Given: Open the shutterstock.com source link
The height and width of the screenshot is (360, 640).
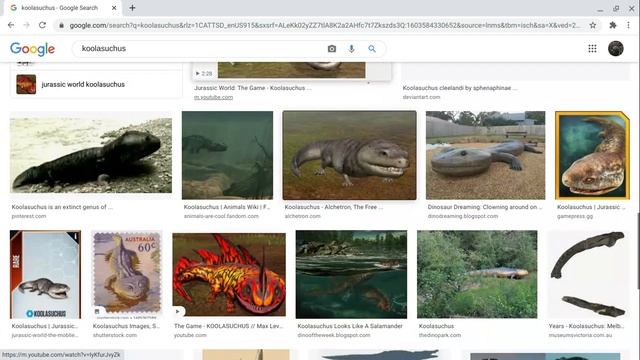Looking at the screenshot, I should 115,335.
